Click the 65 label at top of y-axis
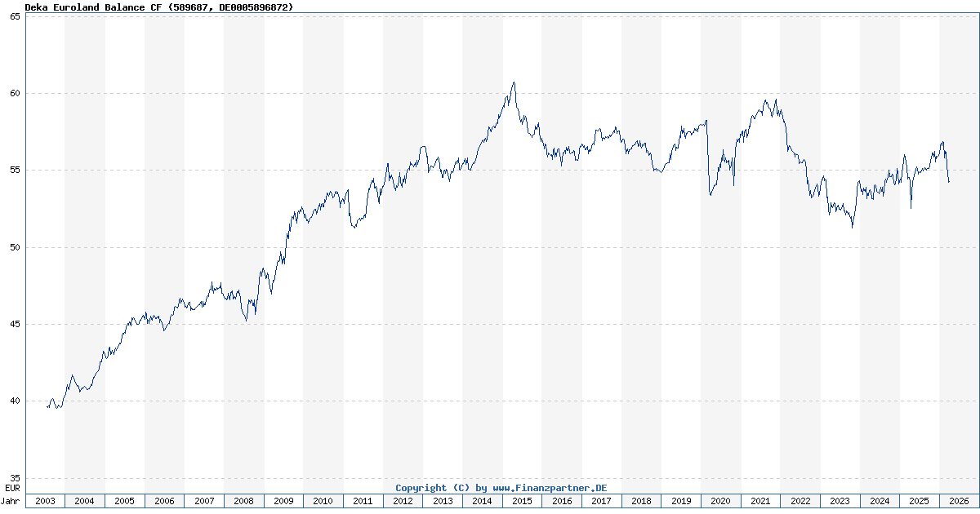Image resolution: width=980 pixels, height=514 pixels. (x=15, y=16)
